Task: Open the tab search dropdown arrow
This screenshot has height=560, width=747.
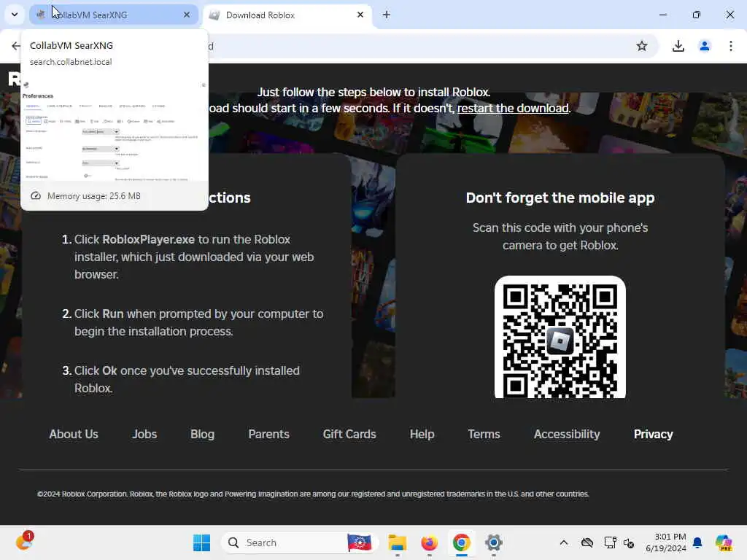Action: 15,15
